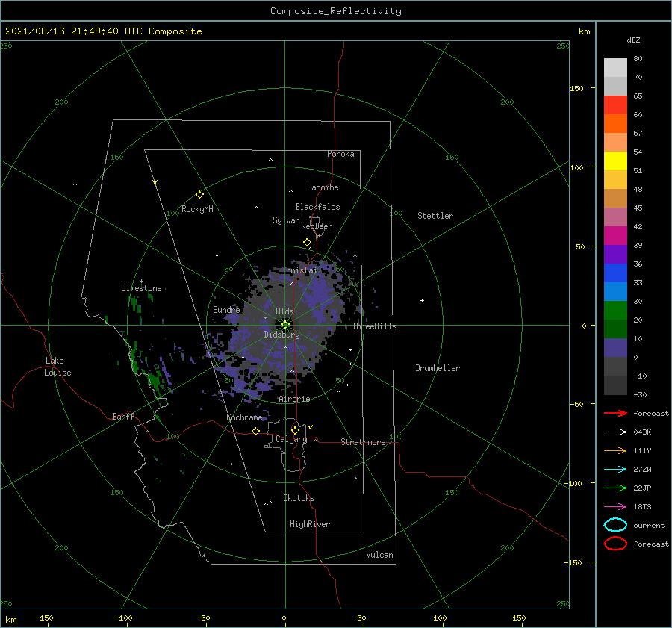Click the RedDeer city label
Viewport: 672px width, 628px height.
tap(317, 226)
